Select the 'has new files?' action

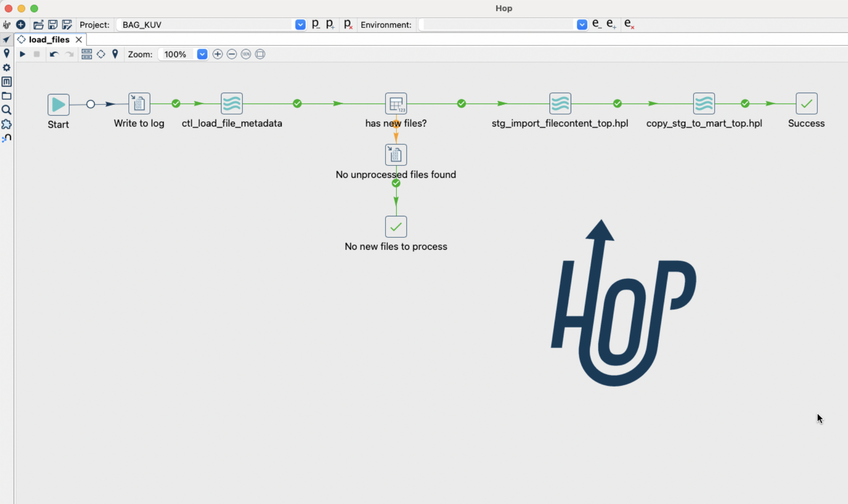(396, 104)
